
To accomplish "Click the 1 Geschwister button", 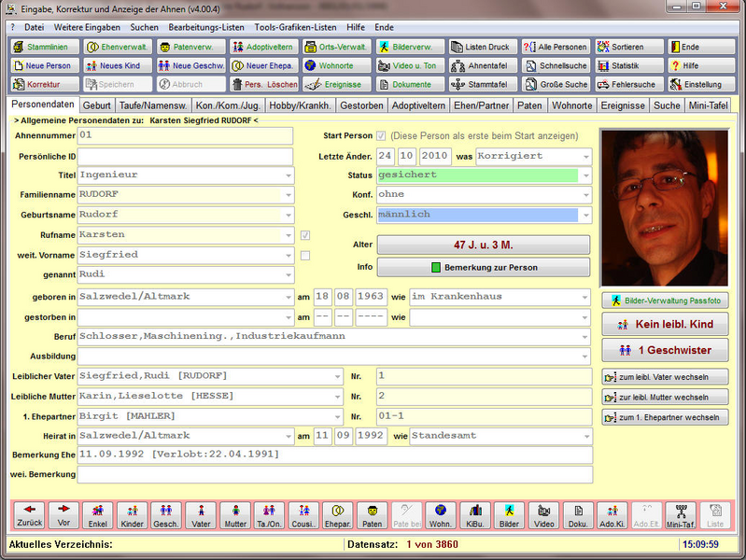I will (665, 350).
